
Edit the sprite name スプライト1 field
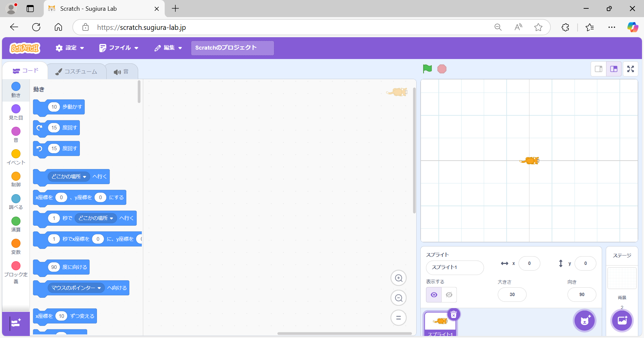pyautogui.click(x=455, y=267)
